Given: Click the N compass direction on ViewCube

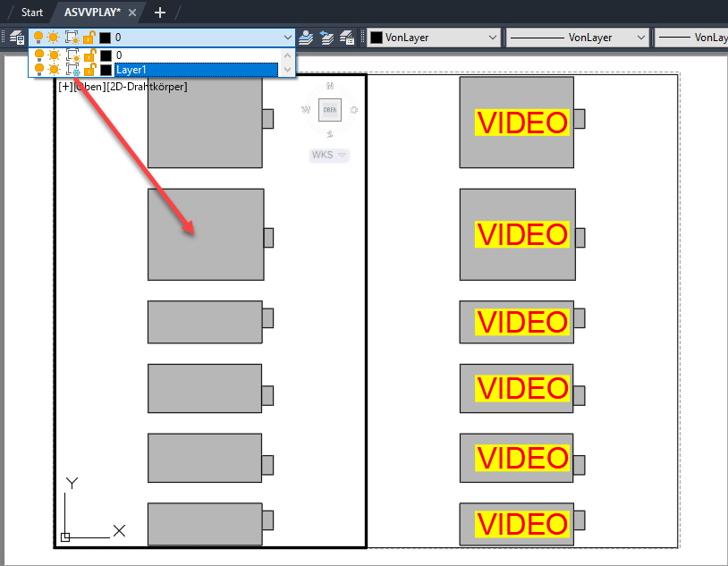Looking at the screenshot, I should coord(330,86).
